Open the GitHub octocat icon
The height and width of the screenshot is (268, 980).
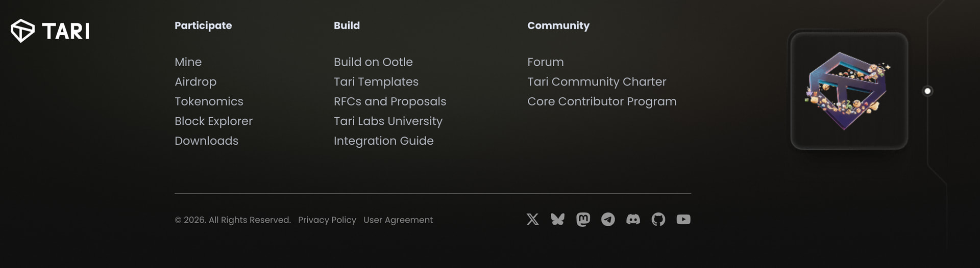click(658, 220)
